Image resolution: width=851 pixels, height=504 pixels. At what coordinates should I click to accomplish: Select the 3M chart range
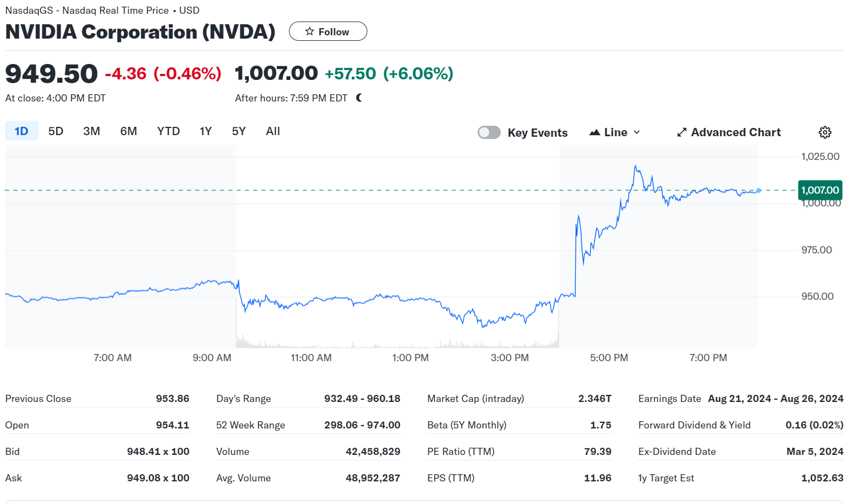pyautogui.click(x=92, y=131)
